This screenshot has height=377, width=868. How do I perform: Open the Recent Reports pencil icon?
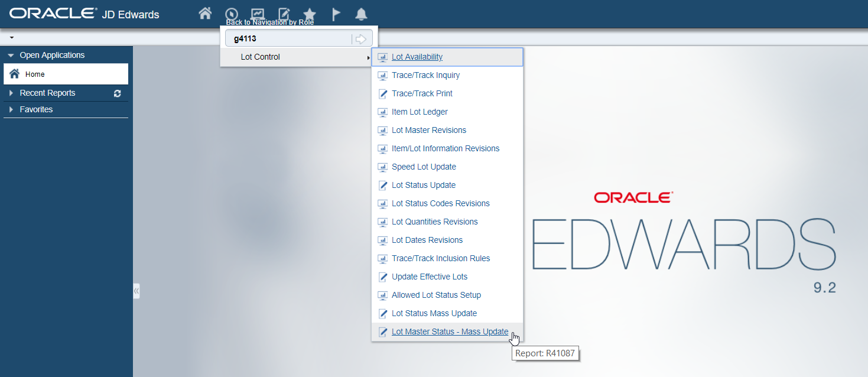284,14
